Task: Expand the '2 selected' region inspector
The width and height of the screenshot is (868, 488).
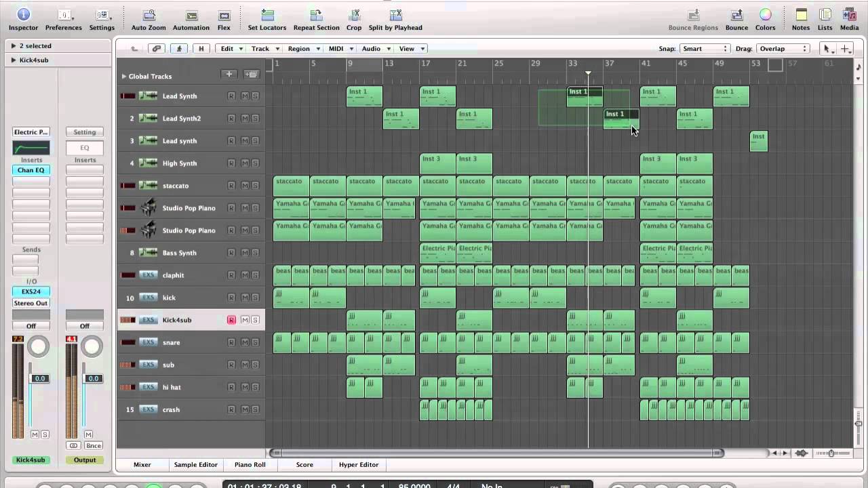Action: (14, 45)
